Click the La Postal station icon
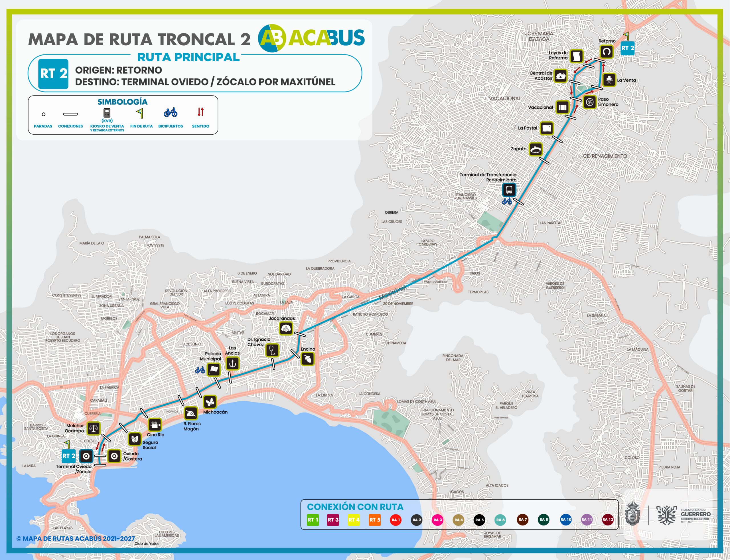 tap(547, 128)
